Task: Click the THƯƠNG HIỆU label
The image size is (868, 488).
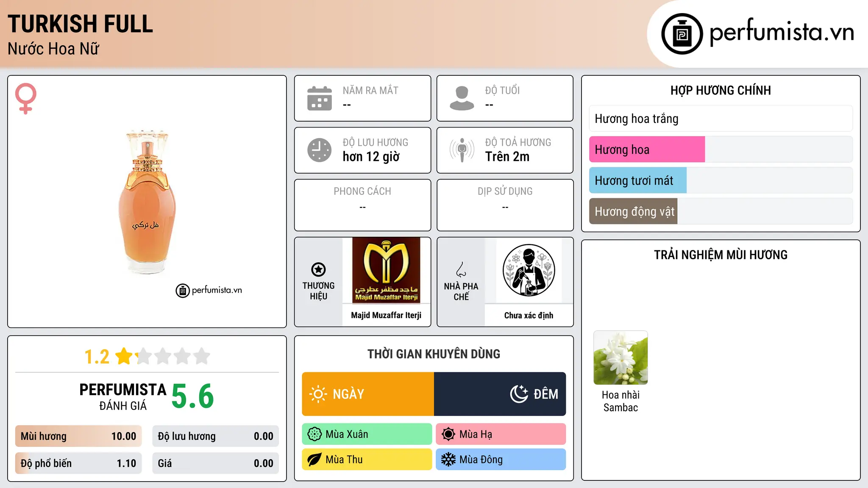Action: click(318, 291)
